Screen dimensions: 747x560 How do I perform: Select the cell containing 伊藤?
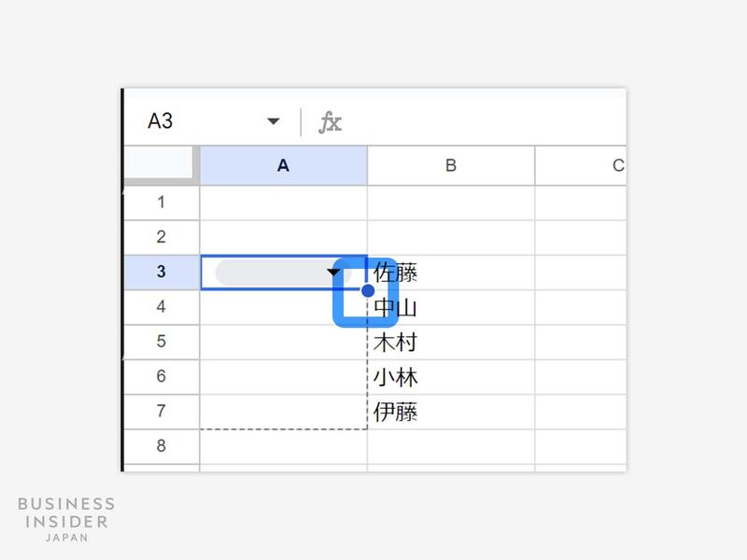[x=451, y=412]
